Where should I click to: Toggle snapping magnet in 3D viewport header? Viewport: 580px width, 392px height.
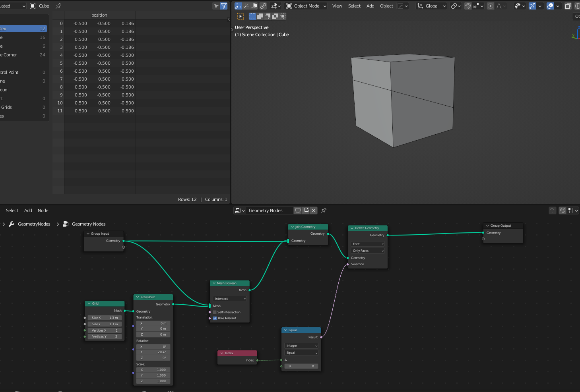click(468, 6)
